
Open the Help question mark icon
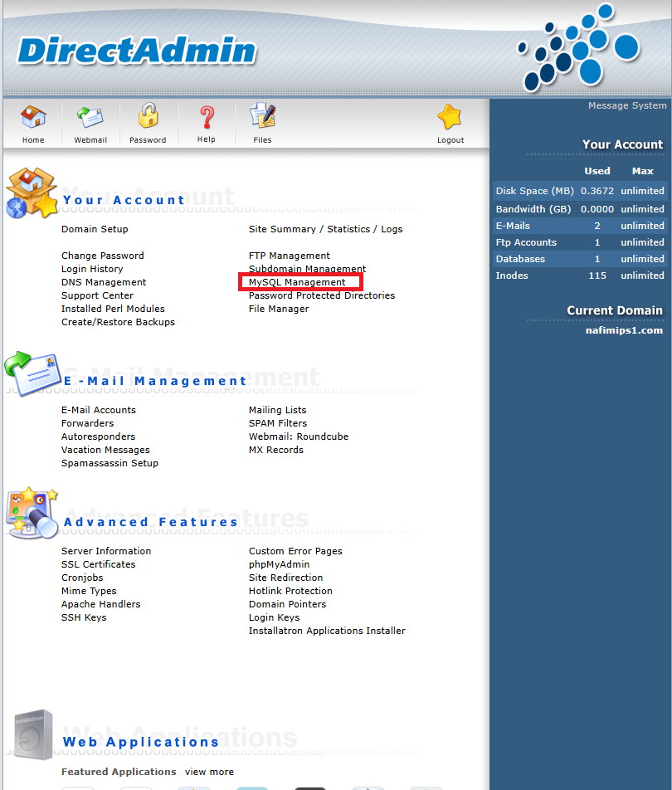tap(207, 117)
